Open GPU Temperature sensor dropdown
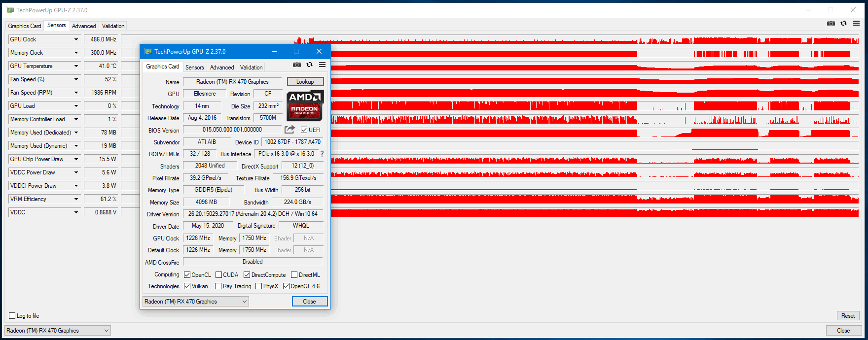Image resolution: width=868 pixels, height=340 pixels. point(76,66)
